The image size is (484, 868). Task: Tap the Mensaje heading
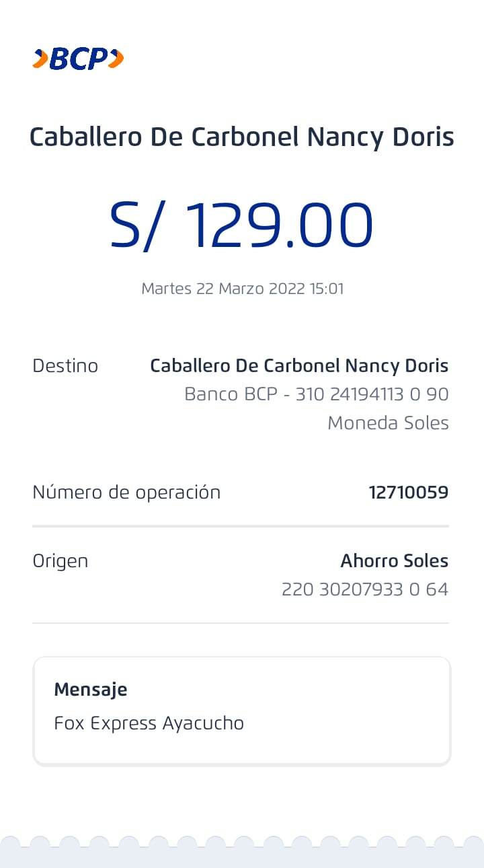click(x=91, y=690)
